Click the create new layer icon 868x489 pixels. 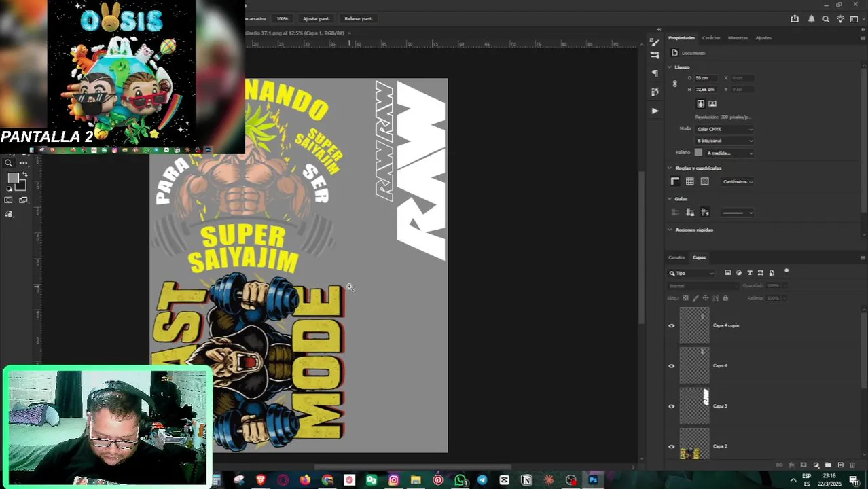click(840, 465)
